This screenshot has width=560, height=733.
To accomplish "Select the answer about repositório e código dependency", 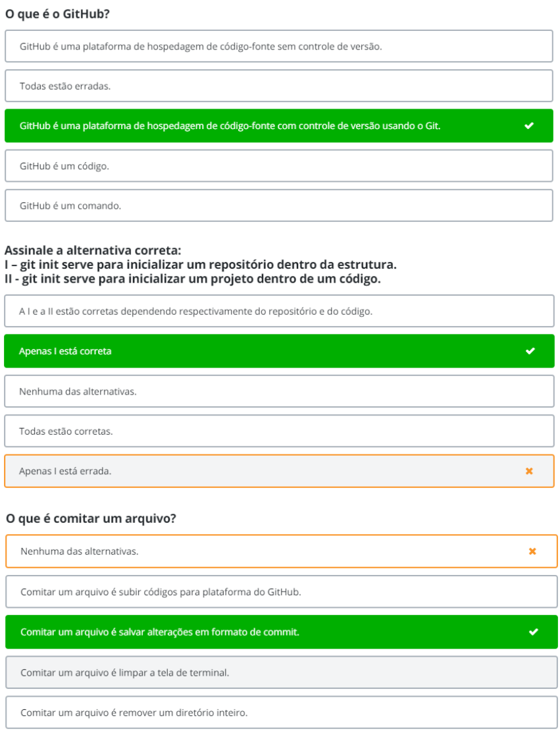I will [280, 310].
